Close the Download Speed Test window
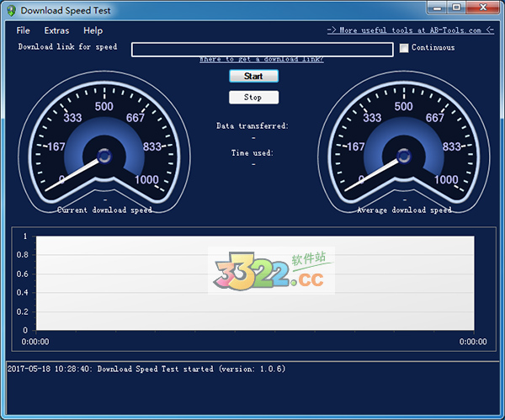Screen dimensions: 505x420 tap(484, 8)
